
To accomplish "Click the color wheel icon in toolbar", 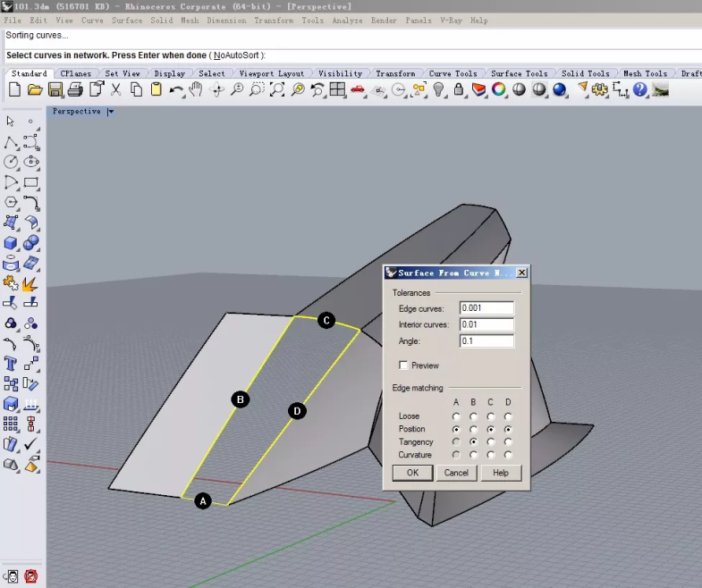I will point(499,89).
